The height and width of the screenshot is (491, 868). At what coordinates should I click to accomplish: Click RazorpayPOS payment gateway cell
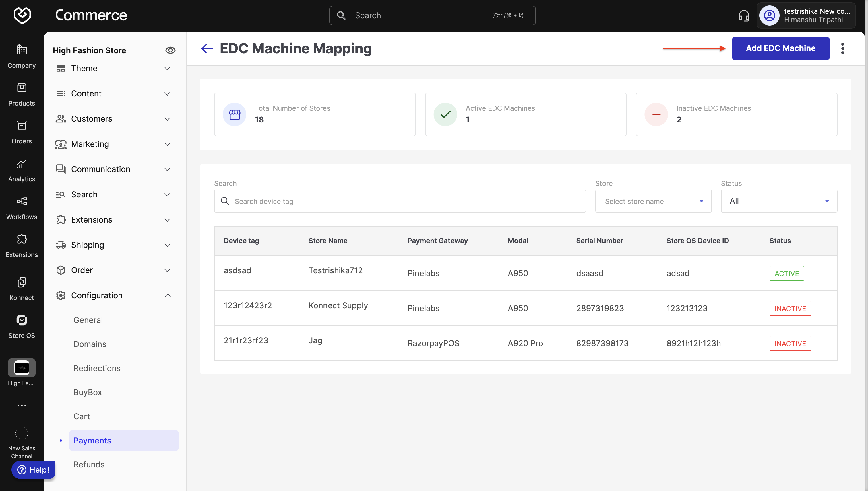tap(433, 343)
